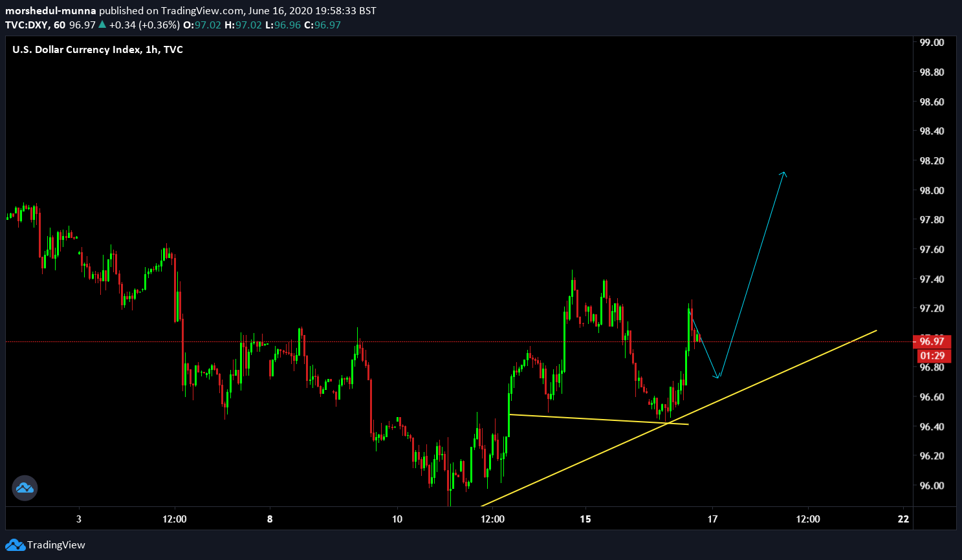Image resolution: width=962 pixels, height=560 pixels.
Task: Click the 98.20 price axis label
Action: click(x=932, y=161)
